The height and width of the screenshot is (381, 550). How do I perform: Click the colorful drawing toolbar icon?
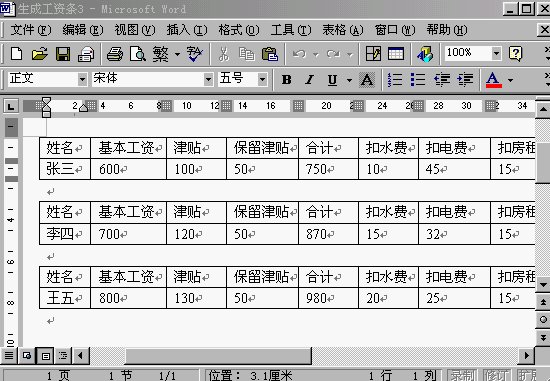coord(425,54)
